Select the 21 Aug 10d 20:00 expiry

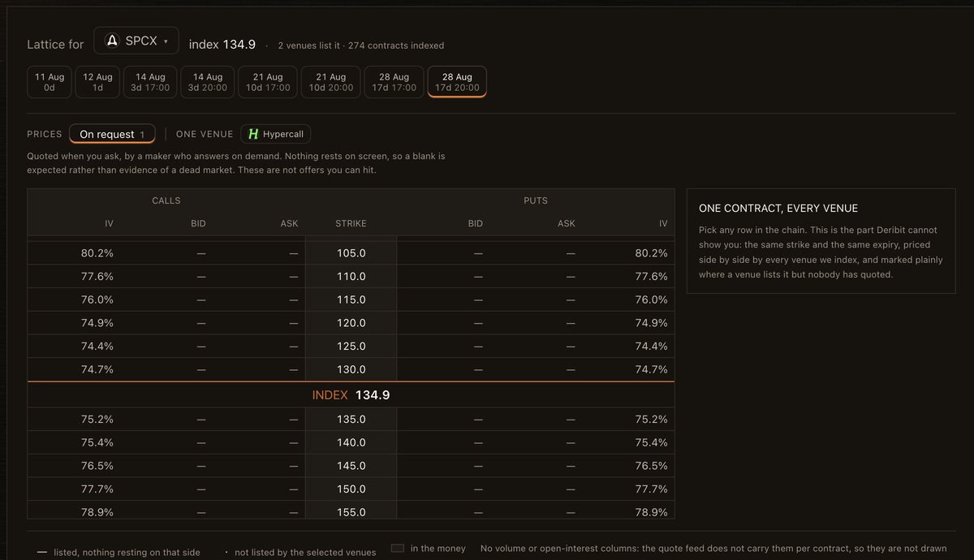[331, 82]
